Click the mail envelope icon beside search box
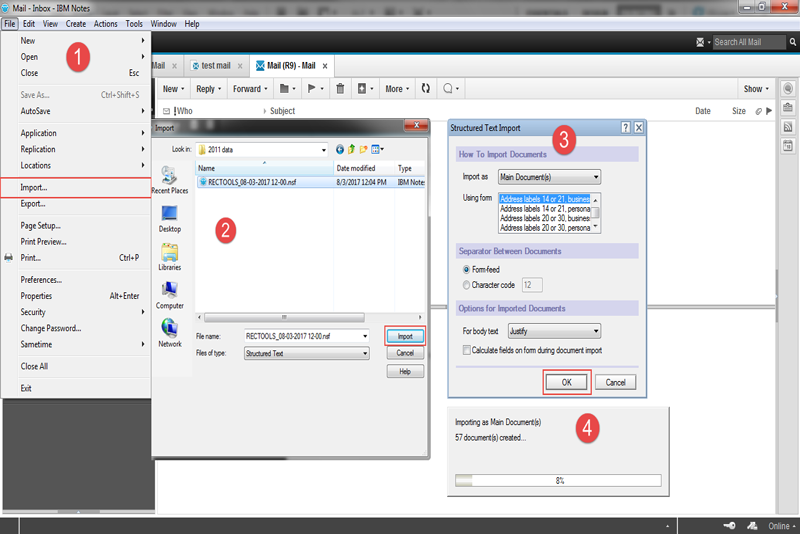This screenshot has height=534, width=800. click(700, 42)
